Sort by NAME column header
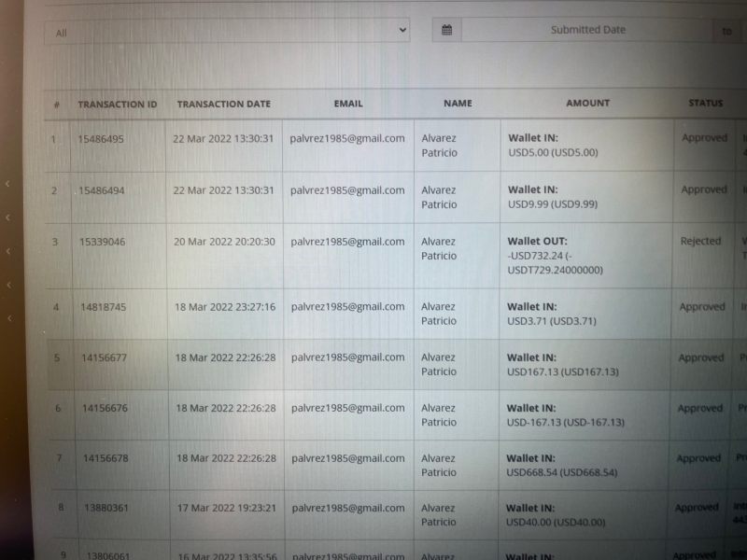 tap(458, 103)
